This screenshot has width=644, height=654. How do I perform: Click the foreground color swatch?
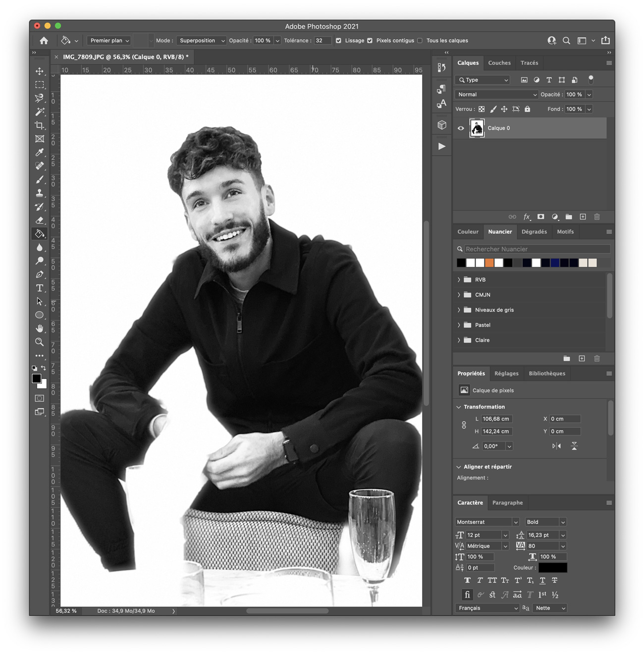[x=36, y=379]
